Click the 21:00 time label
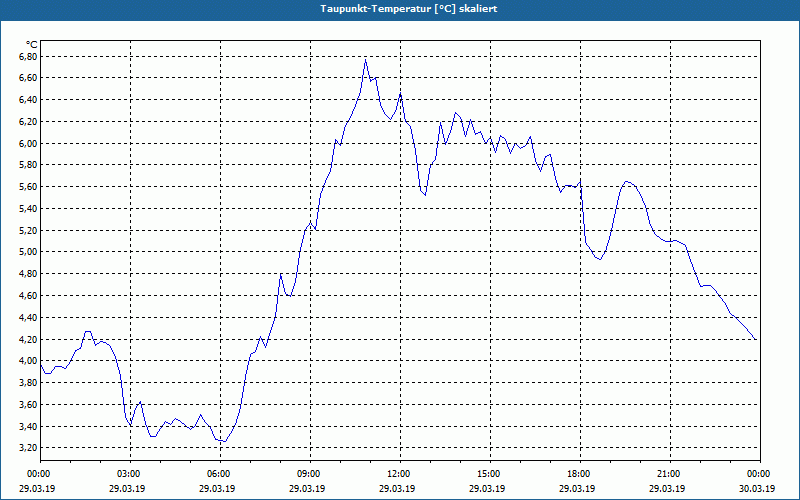 (668, 474)
